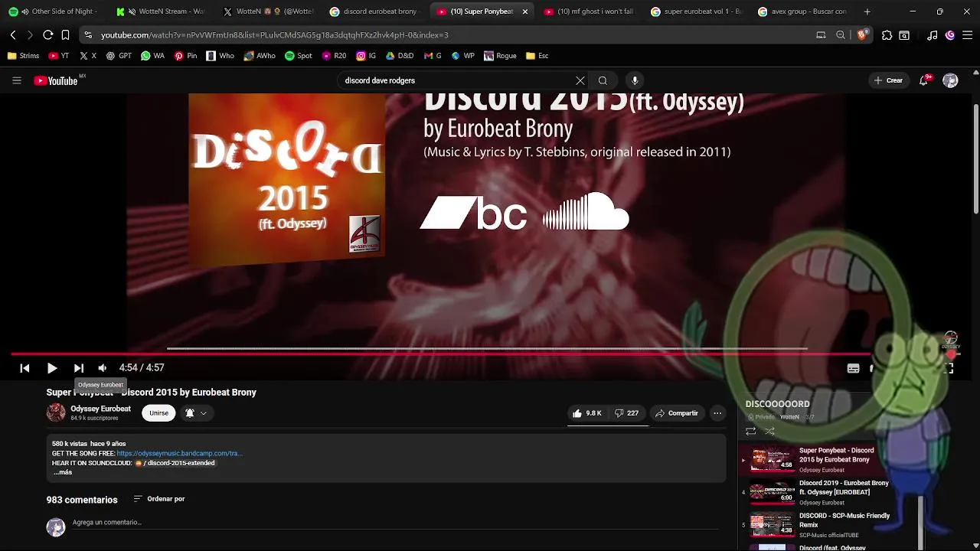Open the Pin Pinterest bookmark

point(185,56)
